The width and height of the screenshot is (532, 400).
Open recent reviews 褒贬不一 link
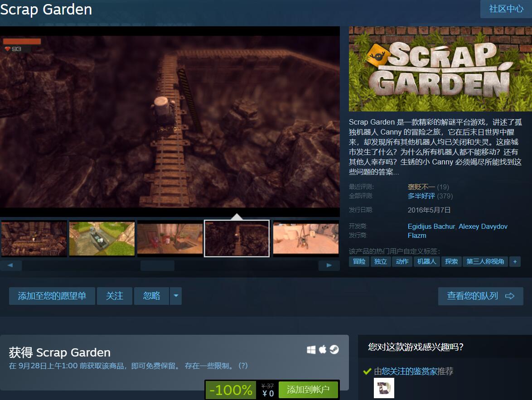[421, 187]
